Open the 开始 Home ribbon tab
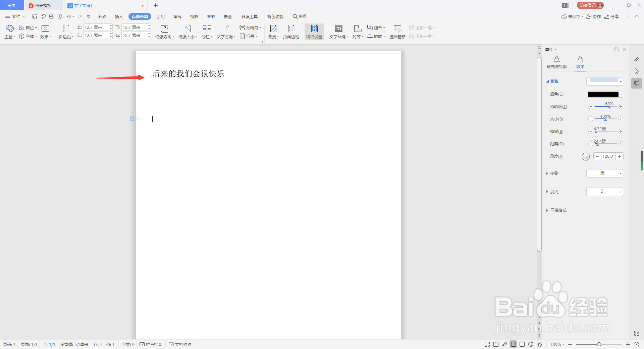This screenshot has height=349, width=644. tap(102, 16)
